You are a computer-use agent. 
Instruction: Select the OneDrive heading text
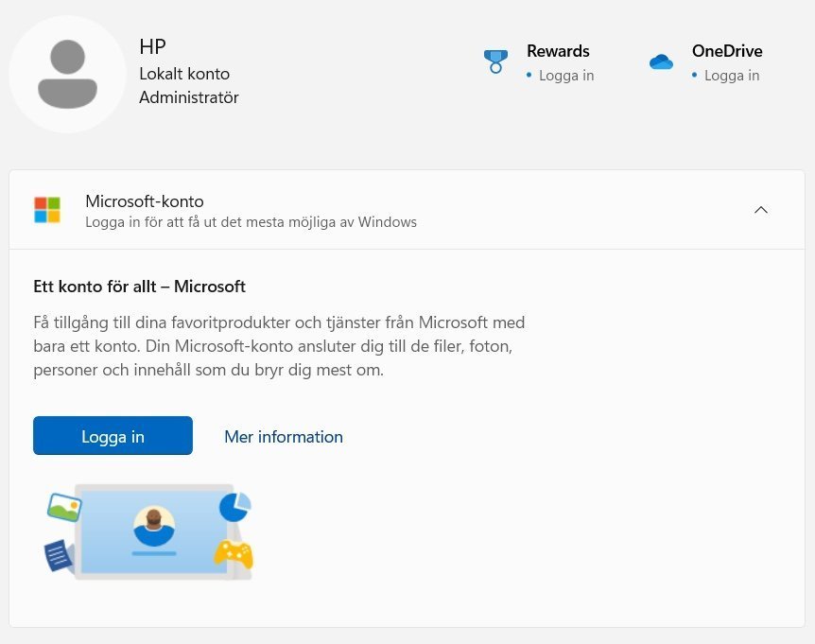click(x=727, y=51)
